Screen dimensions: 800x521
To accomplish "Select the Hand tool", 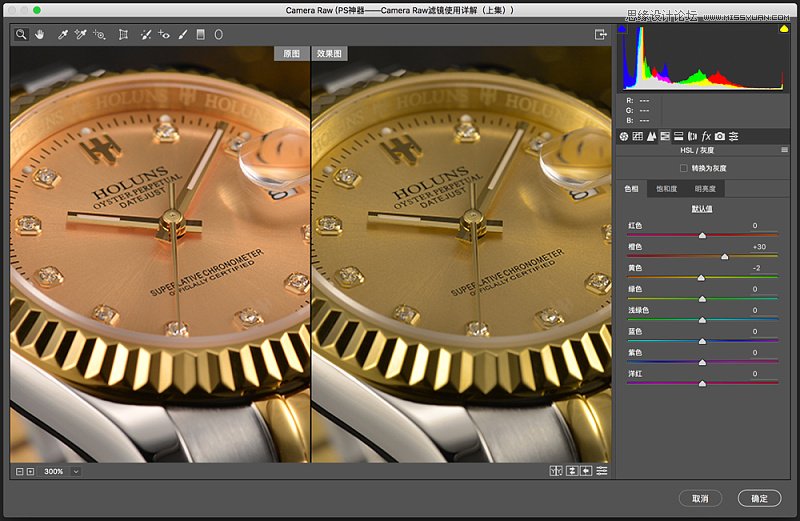I will coord(39,35).
